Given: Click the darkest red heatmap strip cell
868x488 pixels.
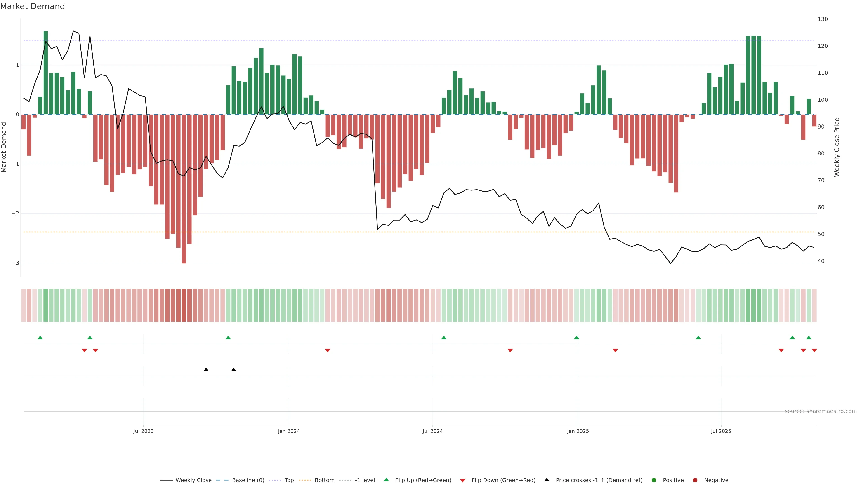Looking at the screenshot, I should click(184, 305).
